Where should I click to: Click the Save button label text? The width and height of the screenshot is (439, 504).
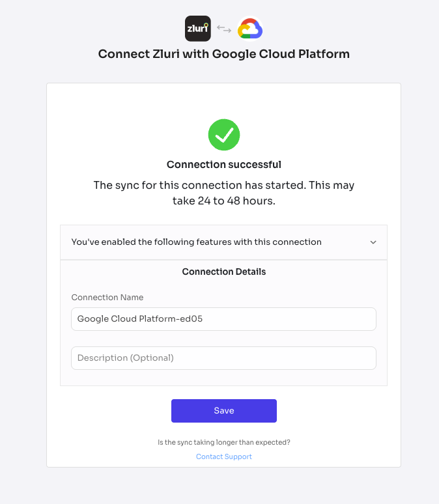point(224,410)
